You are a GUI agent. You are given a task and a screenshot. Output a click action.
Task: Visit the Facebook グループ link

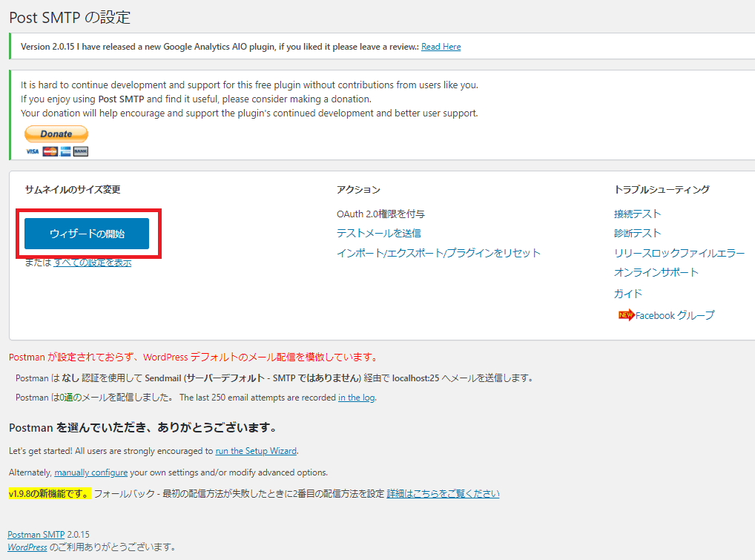click(675, 315)
